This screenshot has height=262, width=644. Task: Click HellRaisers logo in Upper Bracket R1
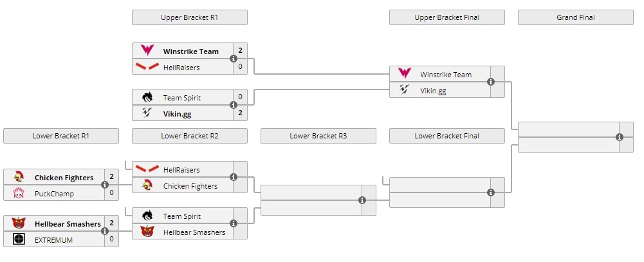pos(147,66)
